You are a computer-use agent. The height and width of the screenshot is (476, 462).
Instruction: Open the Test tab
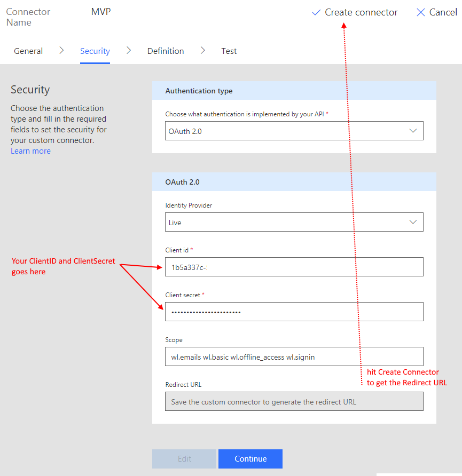click(229, 51)
